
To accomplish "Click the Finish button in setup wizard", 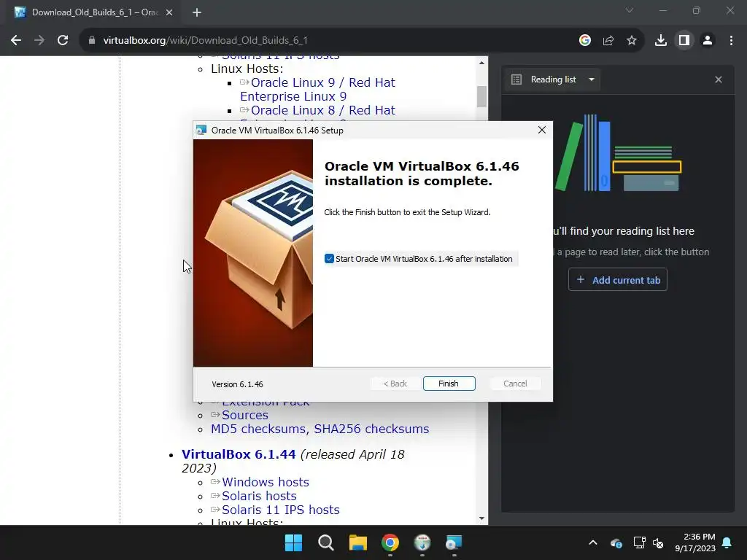I will (x=449, y=384).
